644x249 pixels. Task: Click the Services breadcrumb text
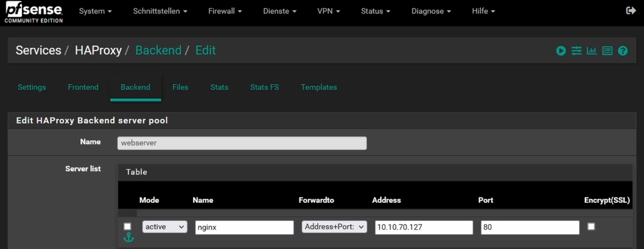[38, 51]
